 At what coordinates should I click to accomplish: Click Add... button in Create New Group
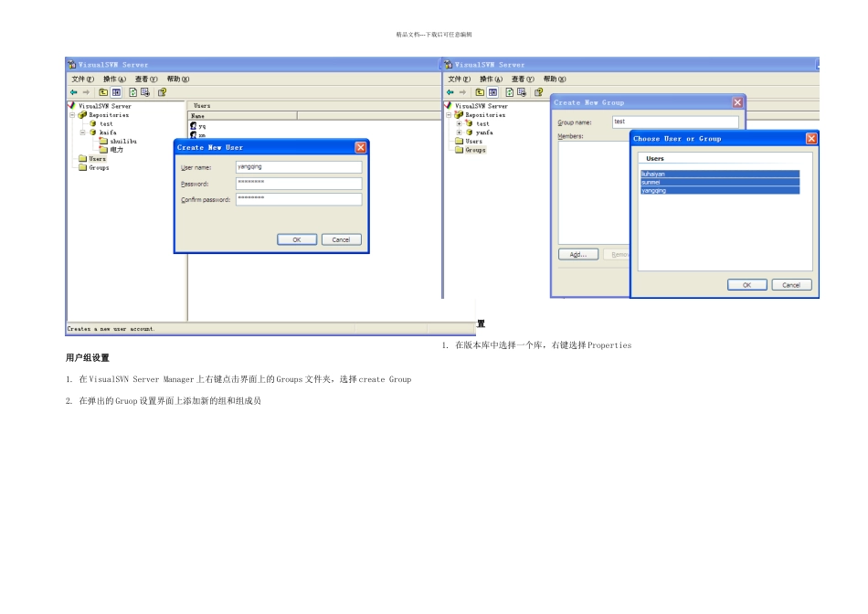(578, 254)
